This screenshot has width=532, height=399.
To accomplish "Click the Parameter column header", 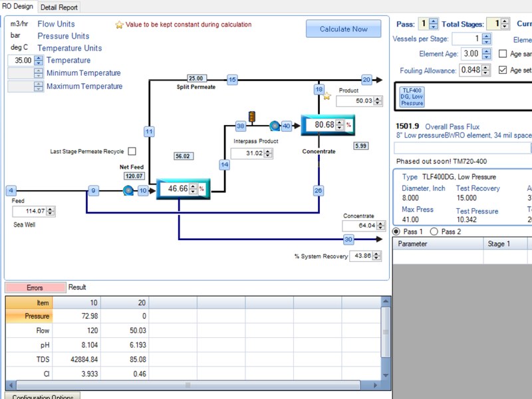I will [438, 243].
